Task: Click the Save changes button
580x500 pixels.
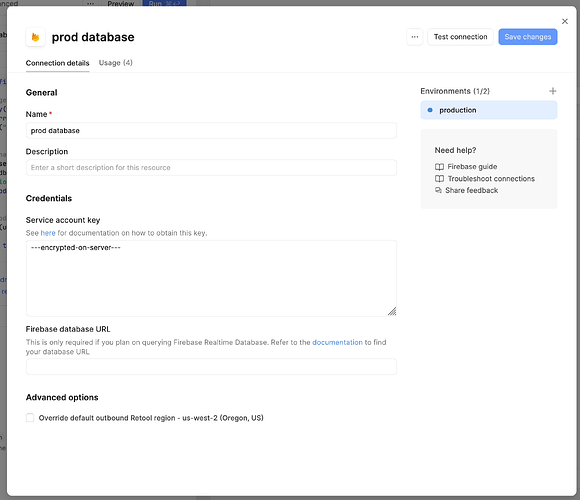Action: pos(528,37)
